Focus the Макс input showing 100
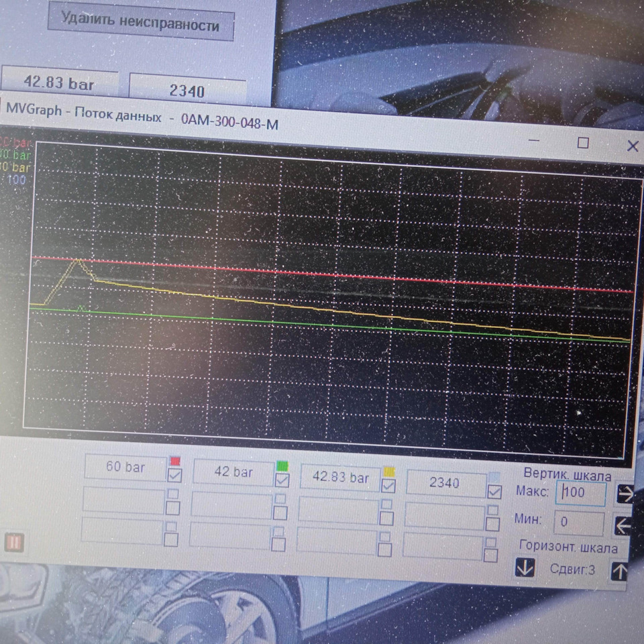The height and width of the screenshot is (644, 644). (x=581, y=492)
